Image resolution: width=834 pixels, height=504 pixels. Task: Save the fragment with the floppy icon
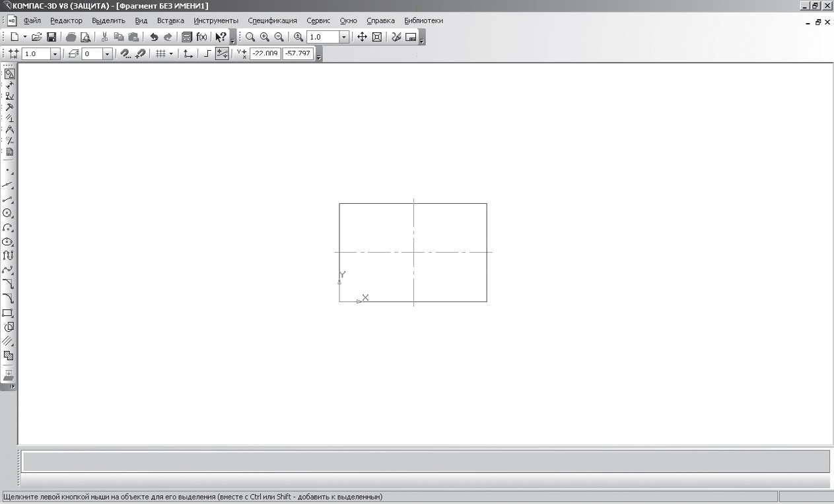tap(52, 38)
